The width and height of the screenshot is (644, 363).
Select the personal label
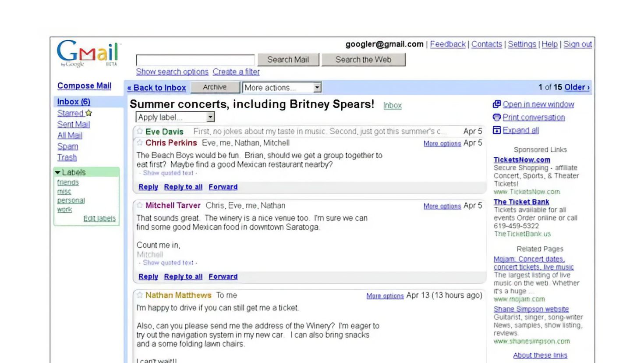coord(71,200)
